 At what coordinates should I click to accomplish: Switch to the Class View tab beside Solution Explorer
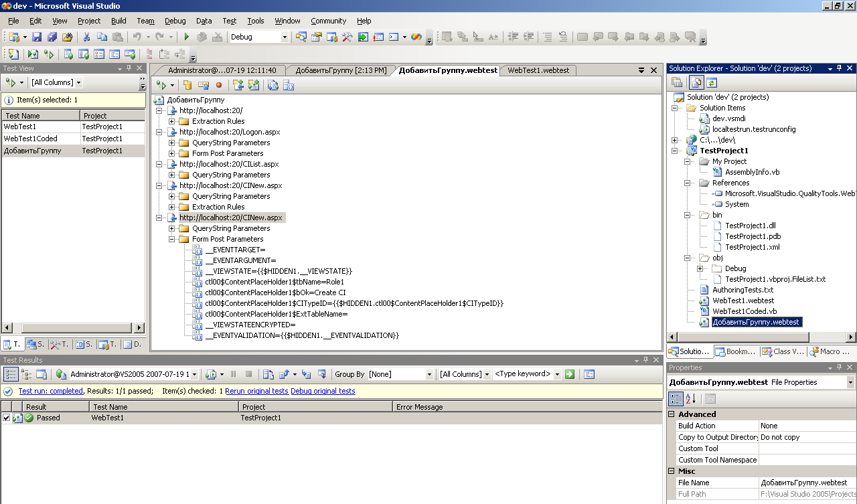coord(783,351)
